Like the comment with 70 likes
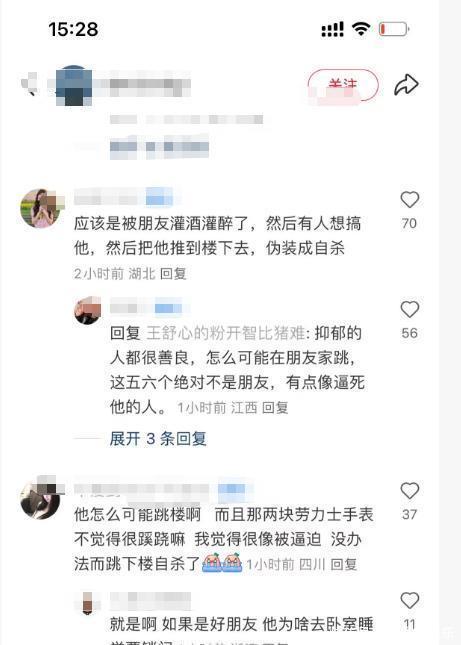This screenshot has height=645, width=461. coord(410,200)
